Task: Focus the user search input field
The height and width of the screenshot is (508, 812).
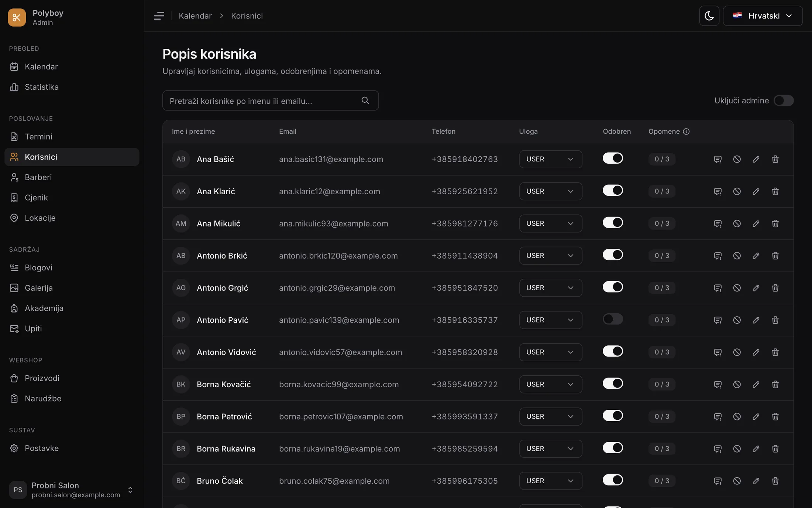Action: point(270,100)
